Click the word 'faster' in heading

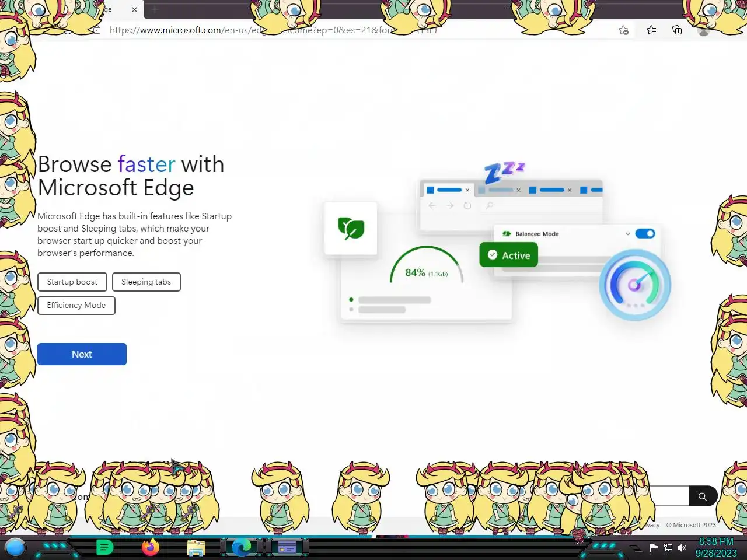point(146,164)
